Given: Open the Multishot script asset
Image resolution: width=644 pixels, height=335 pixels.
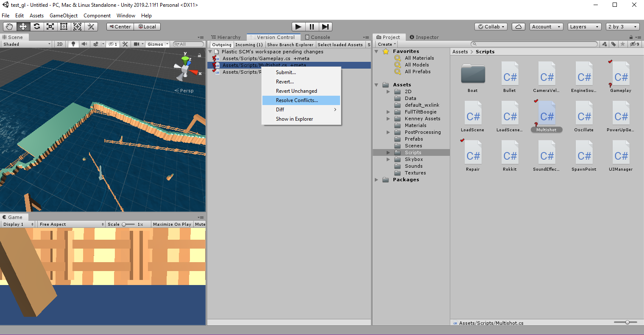Looking at the screenshot, I should tap(546, 114).
